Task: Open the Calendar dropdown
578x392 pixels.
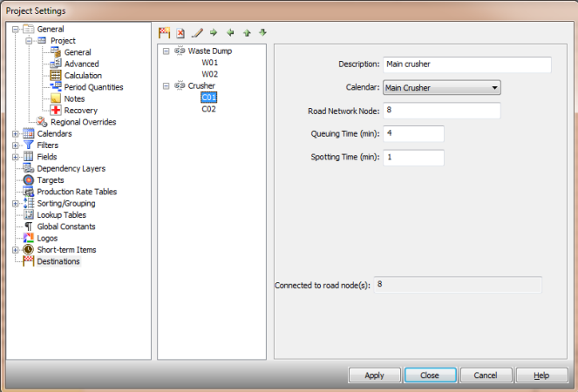Action: 494,88
